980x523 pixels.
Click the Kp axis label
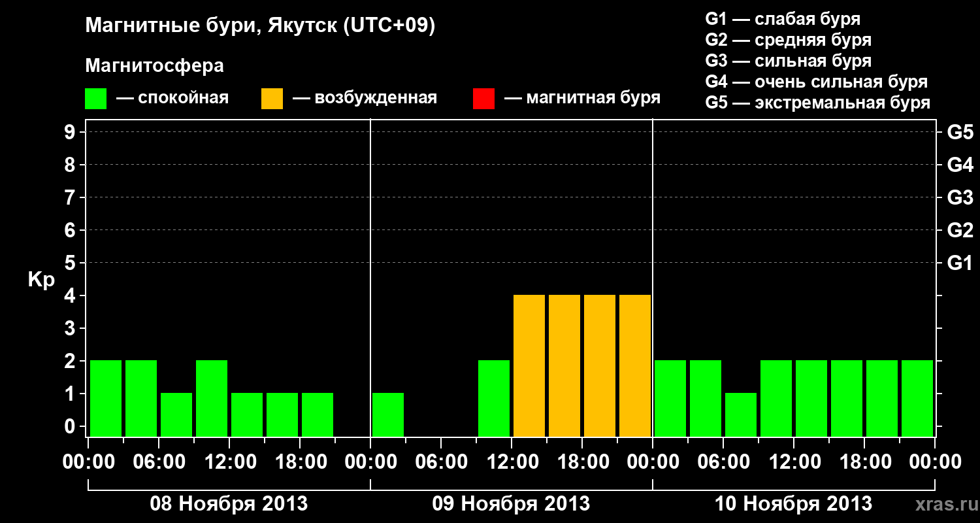41,280
